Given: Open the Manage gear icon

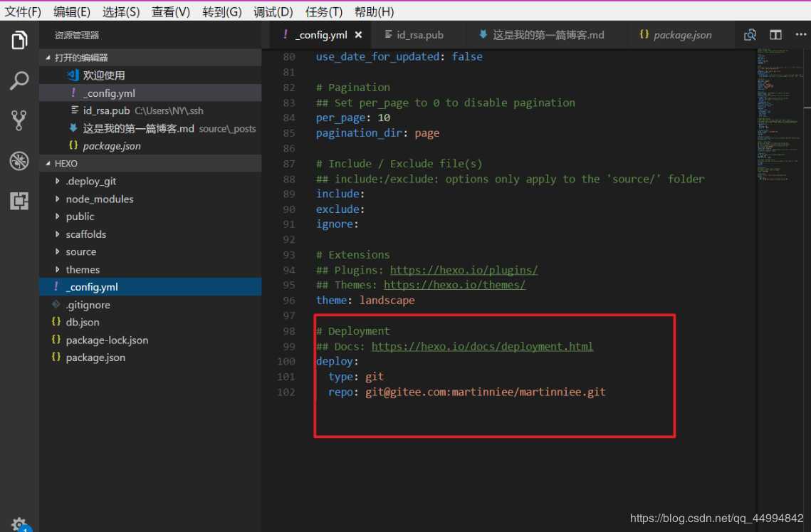Looking at the screenshot, I should [19, 523].
